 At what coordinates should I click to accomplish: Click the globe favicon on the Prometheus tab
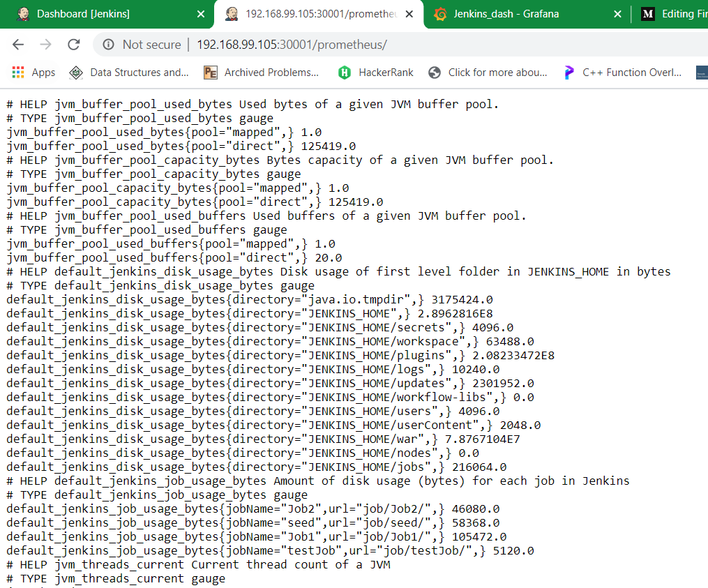[x=232, y=13]
